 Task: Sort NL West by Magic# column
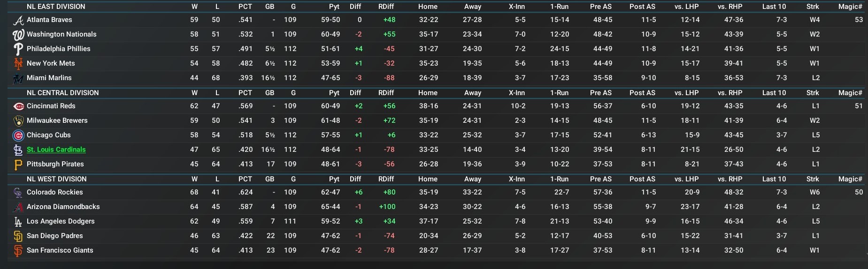850,179
